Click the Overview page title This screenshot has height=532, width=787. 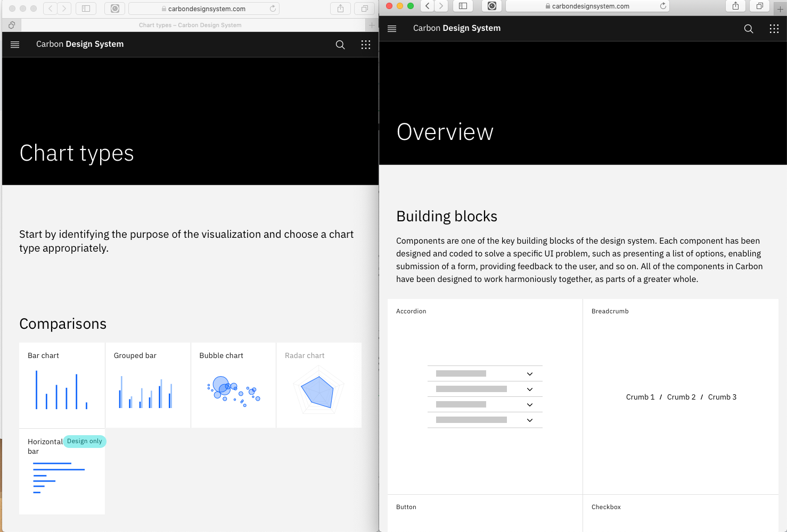click(445, 132)
